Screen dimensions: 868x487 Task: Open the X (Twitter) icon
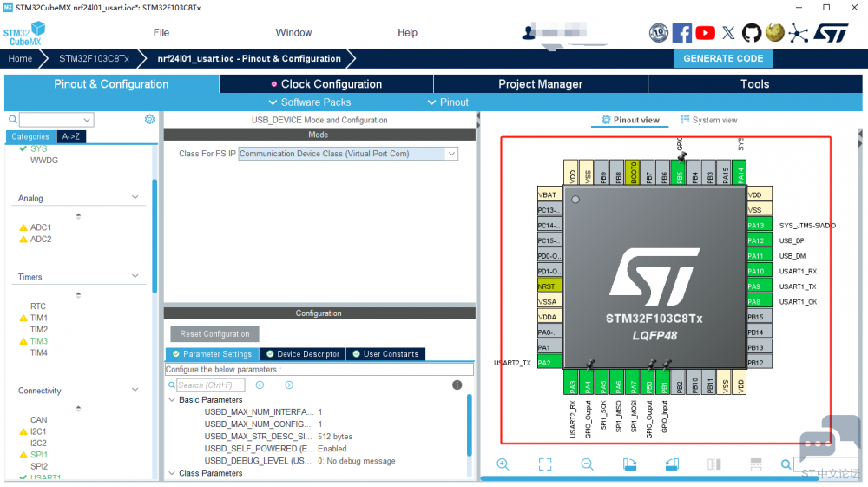(728, 33)
